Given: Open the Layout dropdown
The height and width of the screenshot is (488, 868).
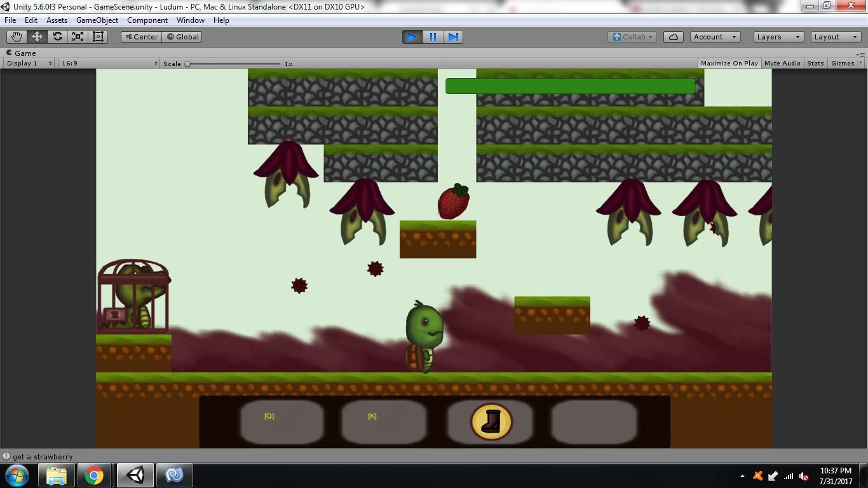Looking at the screenshot, I should point(835,36).
